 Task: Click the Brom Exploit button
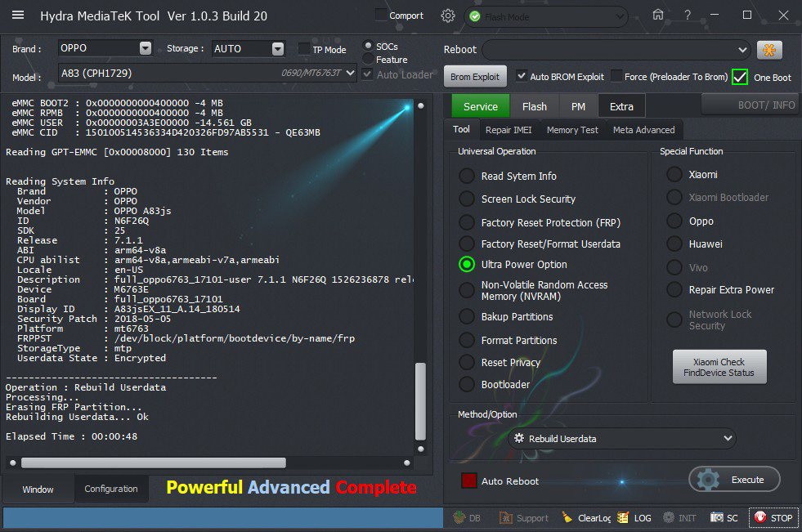(x=475, y=77)
